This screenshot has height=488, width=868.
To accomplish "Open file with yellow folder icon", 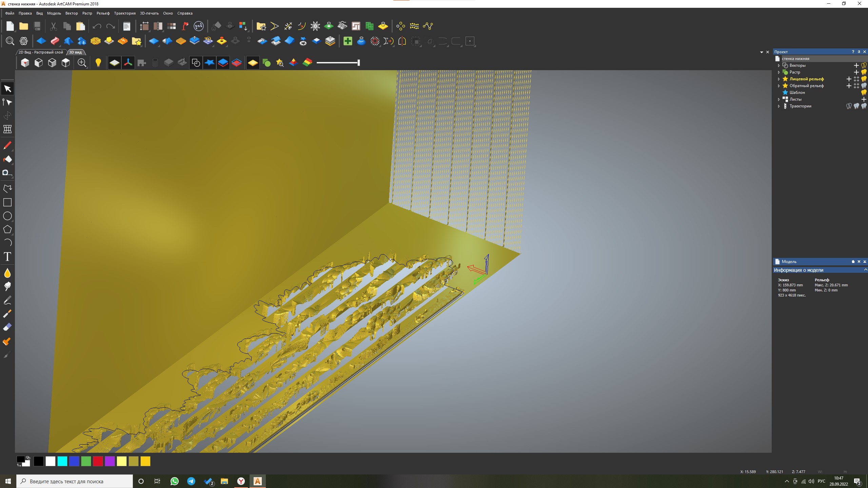I will (x=23, y=26).
